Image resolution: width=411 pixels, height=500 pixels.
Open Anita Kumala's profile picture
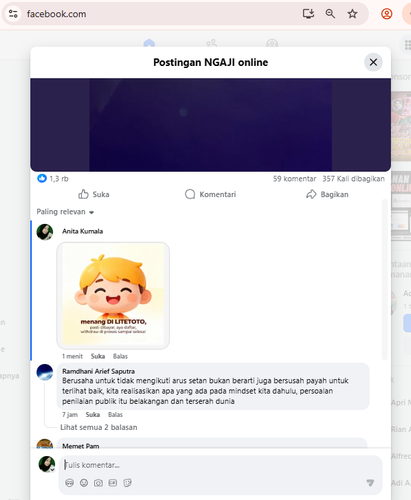45,232
